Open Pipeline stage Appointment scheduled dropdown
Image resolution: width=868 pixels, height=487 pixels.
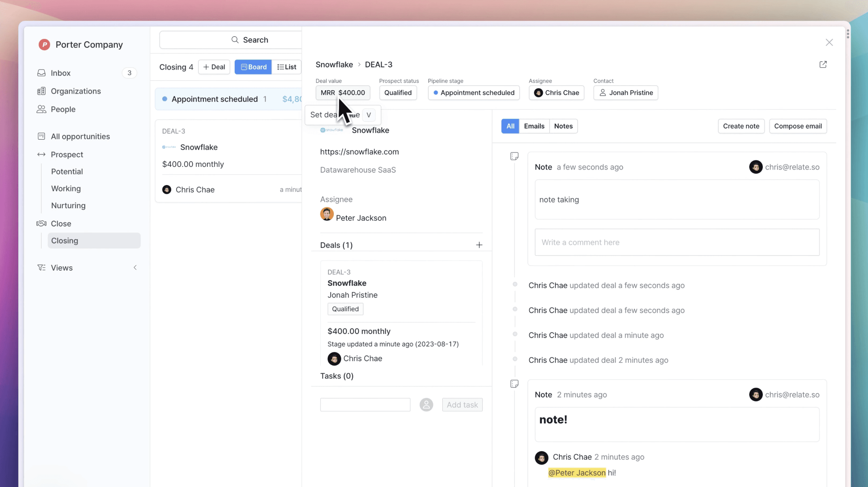point(474,93)
